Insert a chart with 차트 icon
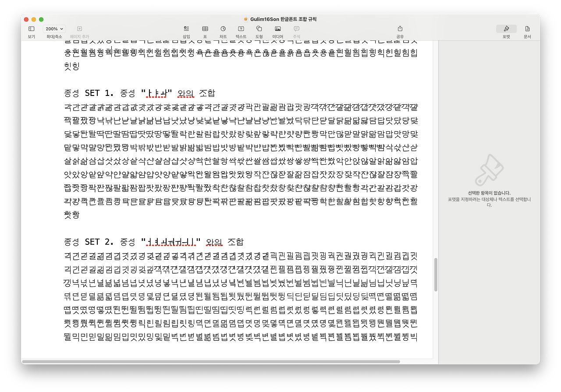The height and width of the screenshot is (392, 561). (x=223, y=29)
